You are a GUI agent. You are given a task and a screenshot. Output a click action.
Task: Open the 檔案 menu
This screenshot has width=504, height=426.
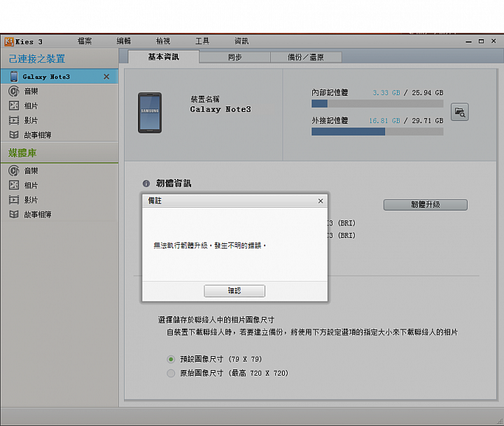(x=85, y=41)
